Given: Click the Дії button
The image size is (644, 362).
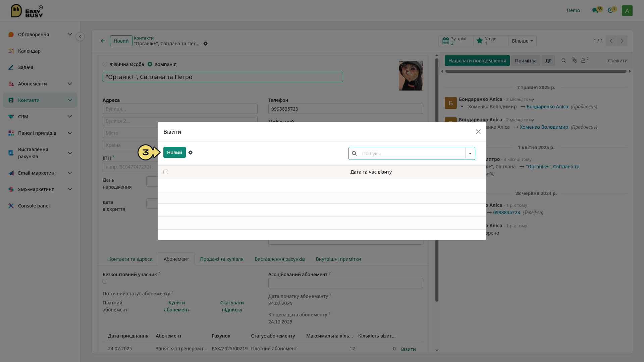Looking at the screenshot, I should tap(548, 61).
